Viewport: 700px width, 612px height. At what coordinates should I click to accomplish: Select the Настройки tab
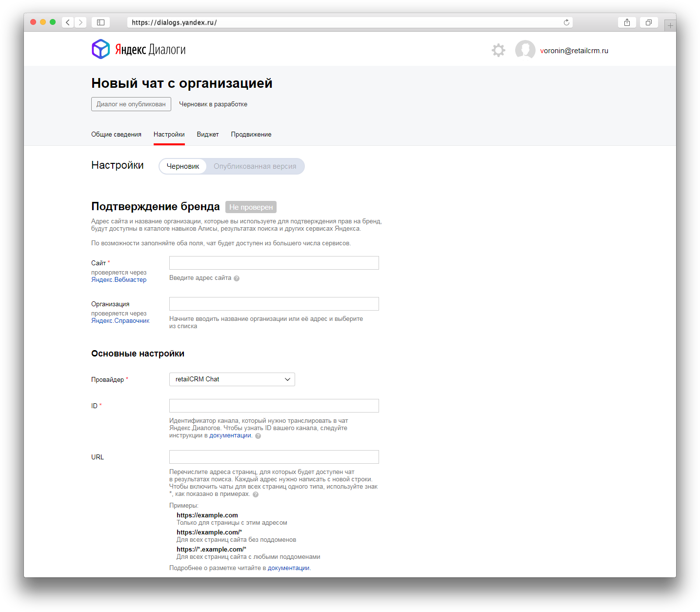tap(169, 135)
